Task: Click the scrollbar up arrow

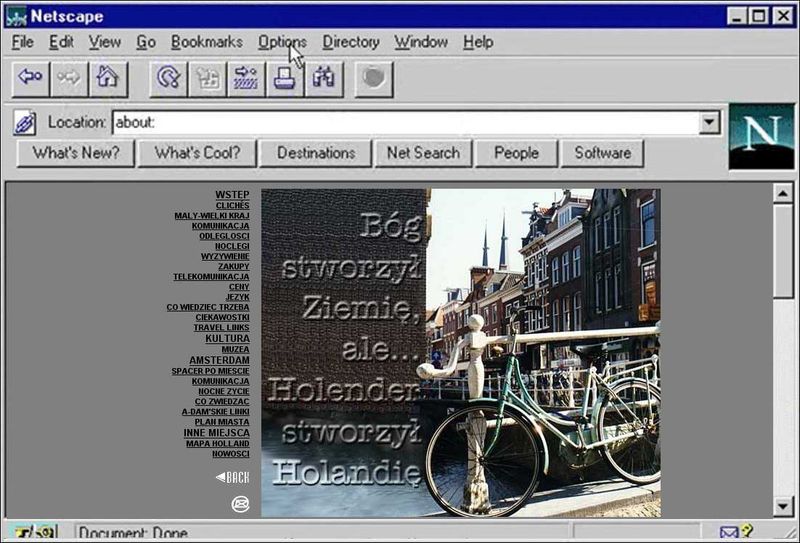Action: (783, 193)
